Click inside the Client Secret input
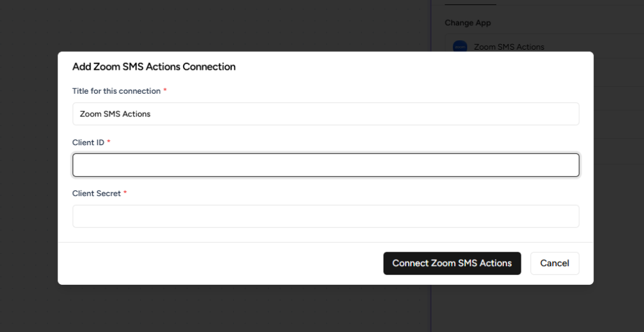This screenshot has width=644, height=332. point(326,216)
